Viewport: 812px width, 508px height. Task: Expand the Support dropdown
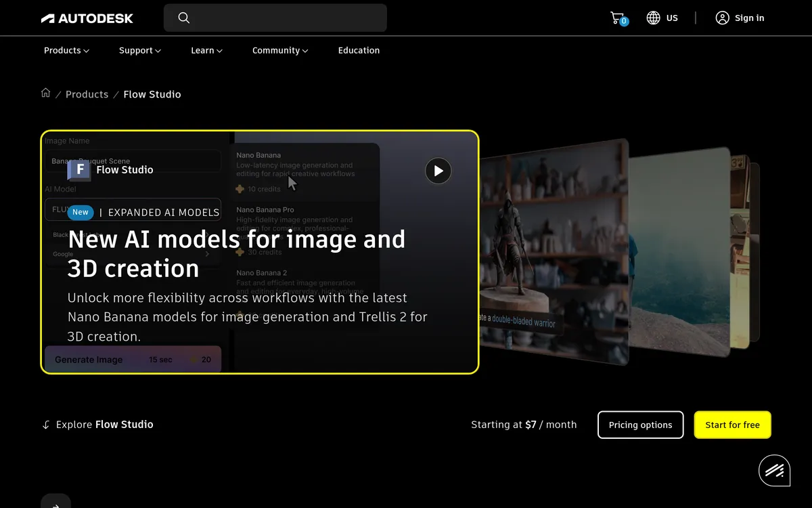pos(139,51)
